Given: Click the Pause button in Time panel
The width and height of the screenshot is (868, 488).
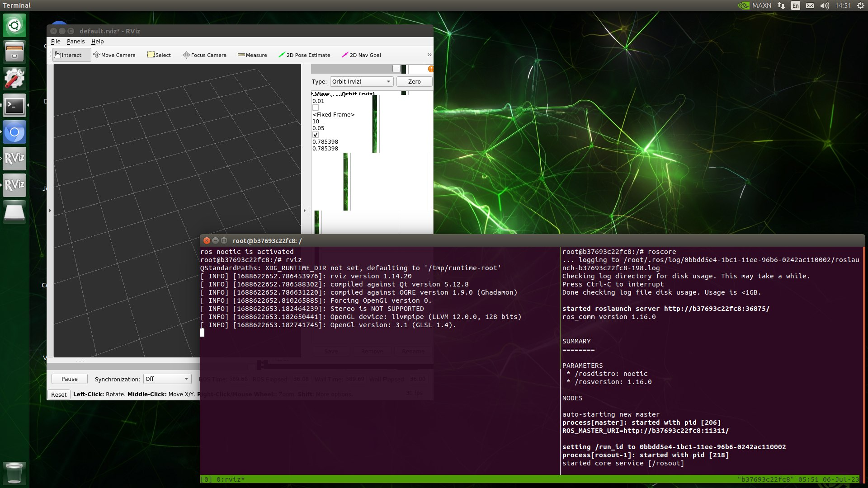Looking at the screenshot, I should [x=69, y=379].
